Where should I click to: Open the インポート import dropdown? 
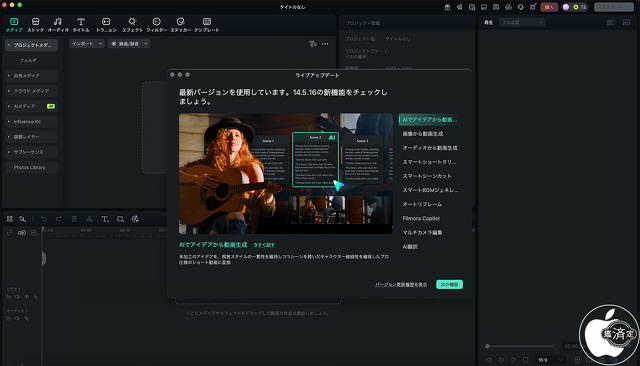pyautogui.click(x=87, y=44)
